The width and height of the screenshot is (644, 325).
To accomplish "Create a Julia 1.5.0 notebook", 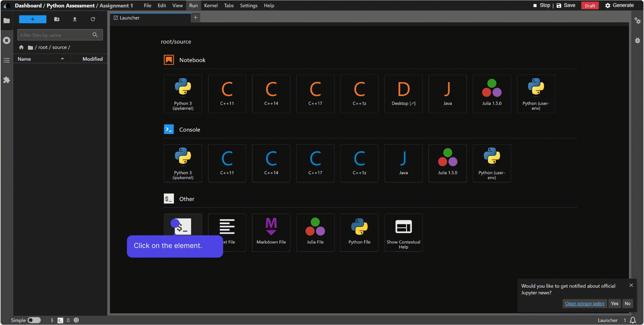I will click(x=492, y=94).
